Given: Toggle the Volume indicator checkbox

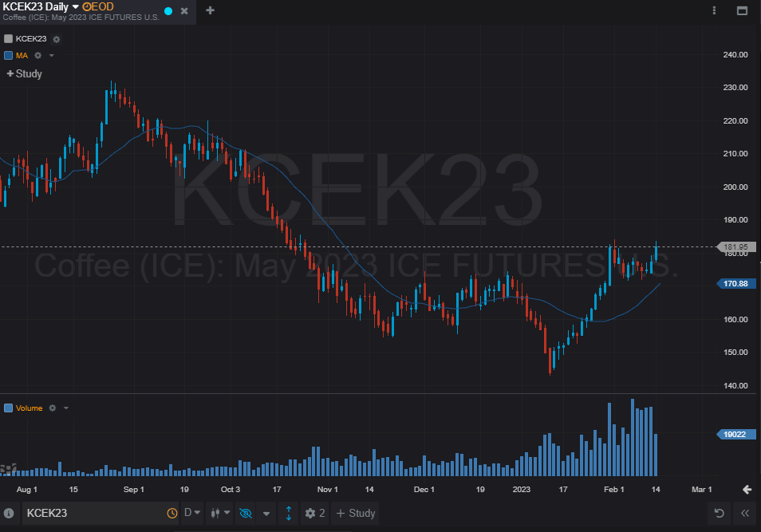Looking at the screenshot, I should (8, 408).
